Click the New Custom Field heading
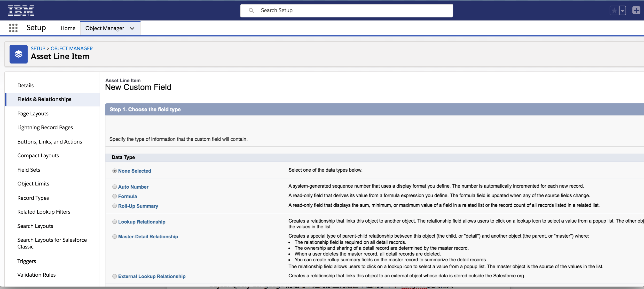The image size is (644, 289). [x=138, y=87]
